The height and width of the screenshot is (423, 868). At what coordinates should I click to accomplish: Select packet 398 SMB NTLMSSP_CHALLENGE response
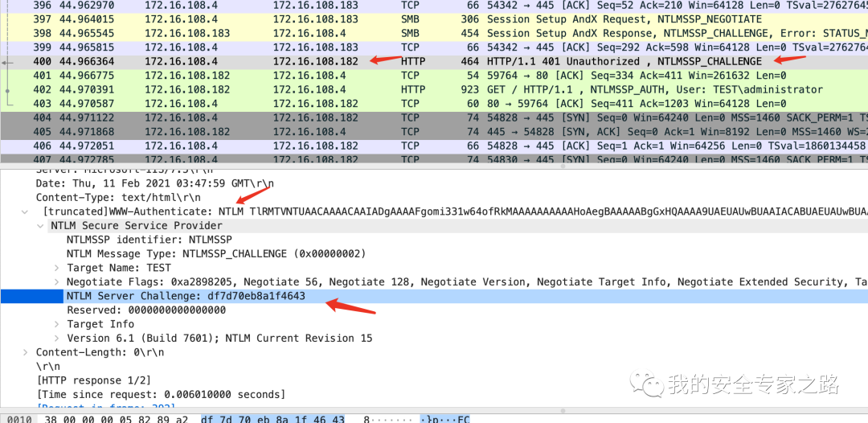click(x=434, y=33)
